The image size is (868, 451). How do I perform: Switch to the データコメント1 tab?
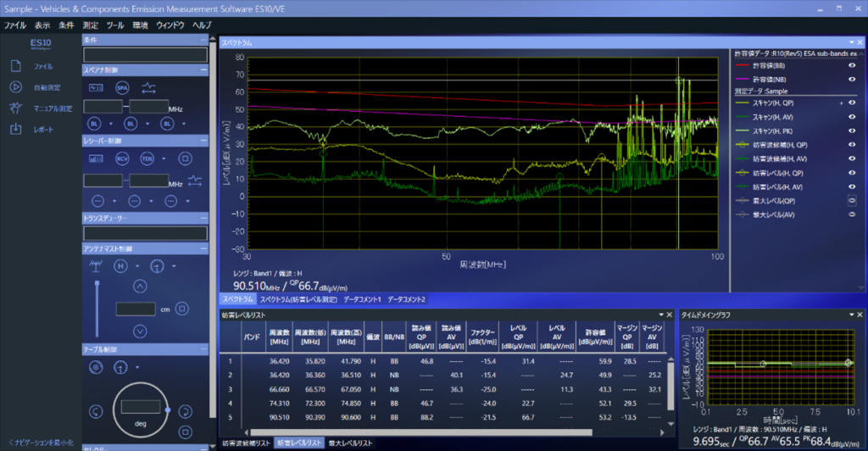[x=362, y=299]
